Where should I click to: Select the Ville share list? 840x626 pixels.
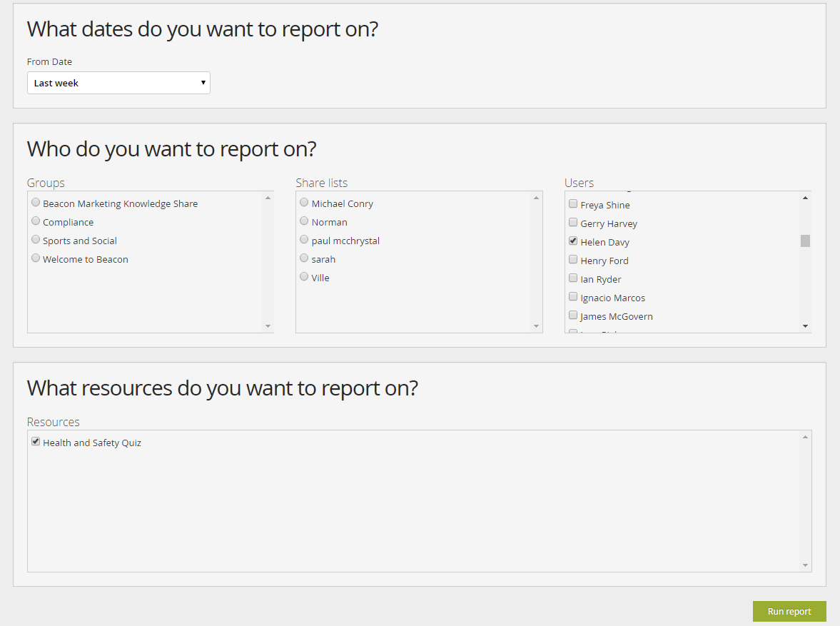[x=305, y=277]
